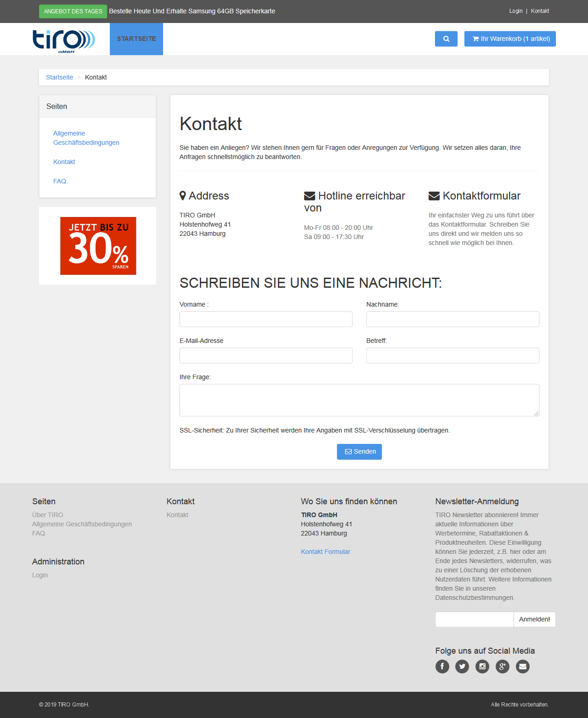Click the 30% sparen promo banner

(x=98, y=246)
